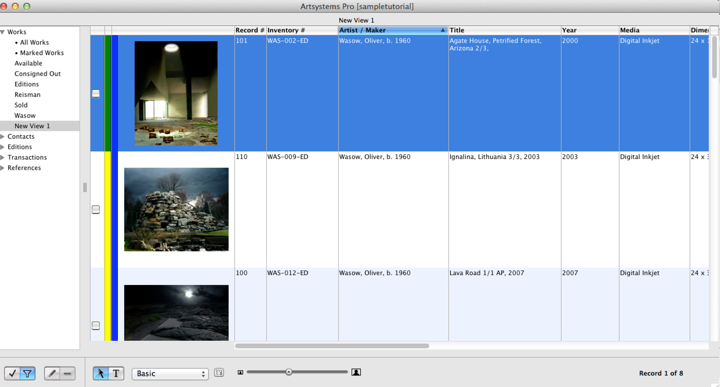The image size is (720, 387).
Task: Click inventory cell WAS-002-ED
Action: (x=288, y=41)
